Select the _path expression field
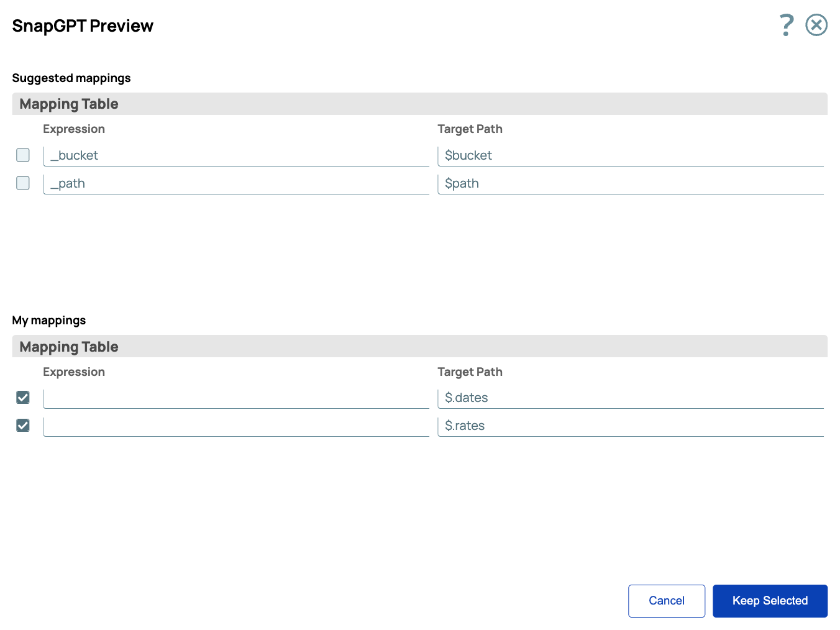This screenshot has width=840, height=630. [236, 183]
